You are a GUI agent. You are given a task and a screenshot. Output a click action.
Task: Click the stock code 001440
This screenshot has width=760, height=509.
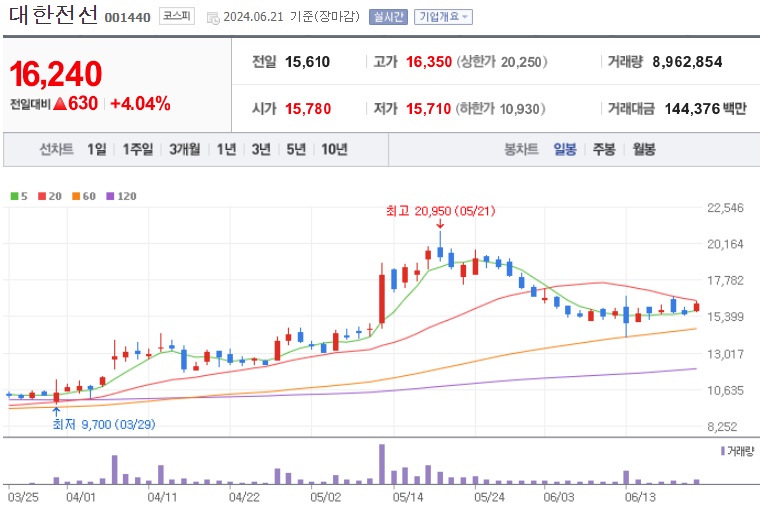point(127,17)
